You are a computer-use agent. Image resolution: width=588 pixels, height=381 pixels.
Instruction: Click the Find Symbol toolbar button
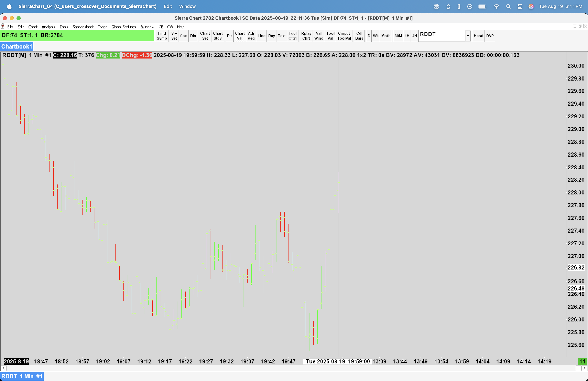(162, 36)
